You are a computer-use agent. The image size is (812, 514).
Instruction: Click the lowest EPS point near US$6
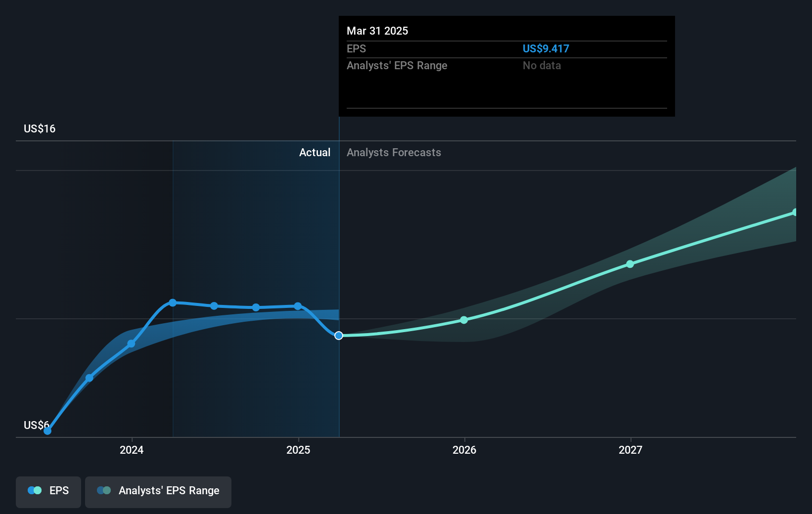(47, 430)
